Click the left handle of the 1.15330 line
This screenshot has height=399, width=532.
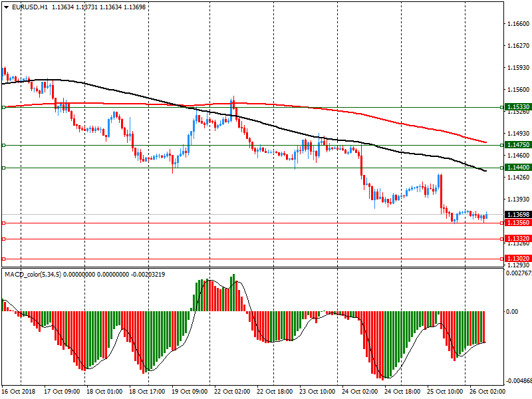4,107
